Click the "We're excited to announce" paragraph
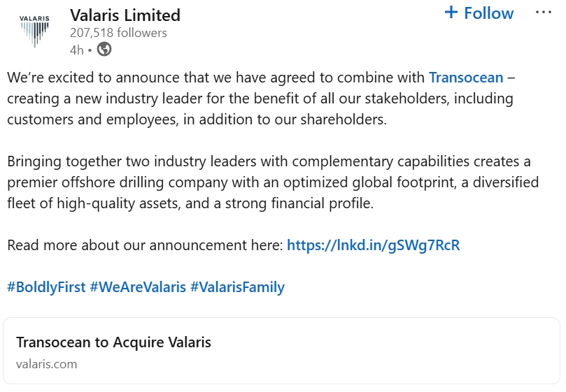This screenshot has height=392, width=566. [210, 77]
